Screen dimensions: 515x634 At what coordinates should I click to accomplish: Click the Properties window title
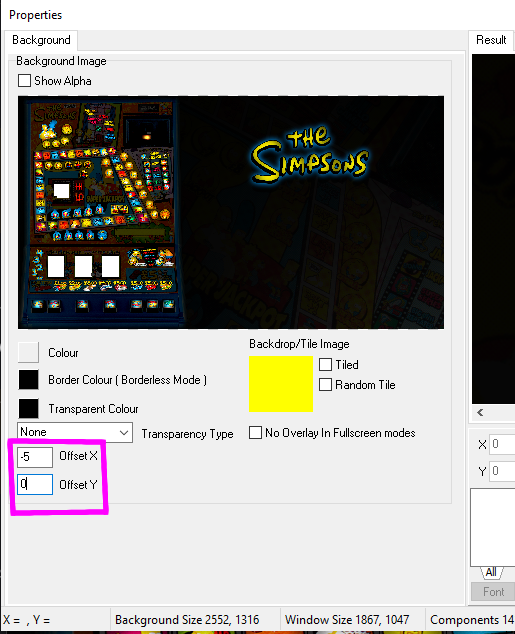coord(36,15)
